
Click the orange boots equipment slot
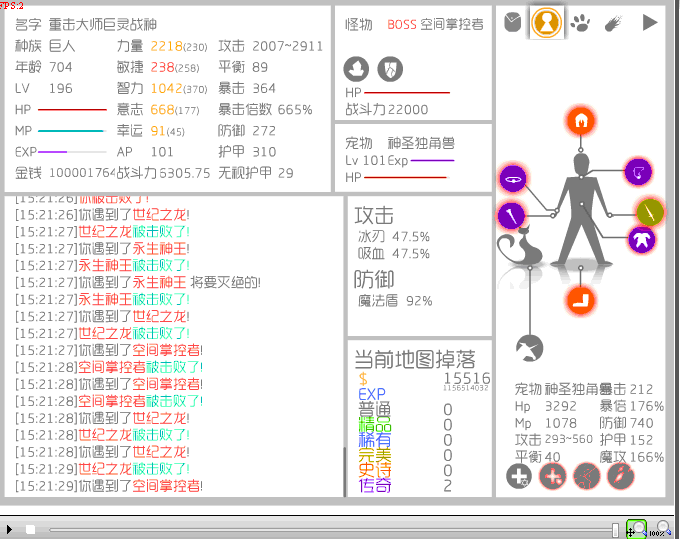580,300
